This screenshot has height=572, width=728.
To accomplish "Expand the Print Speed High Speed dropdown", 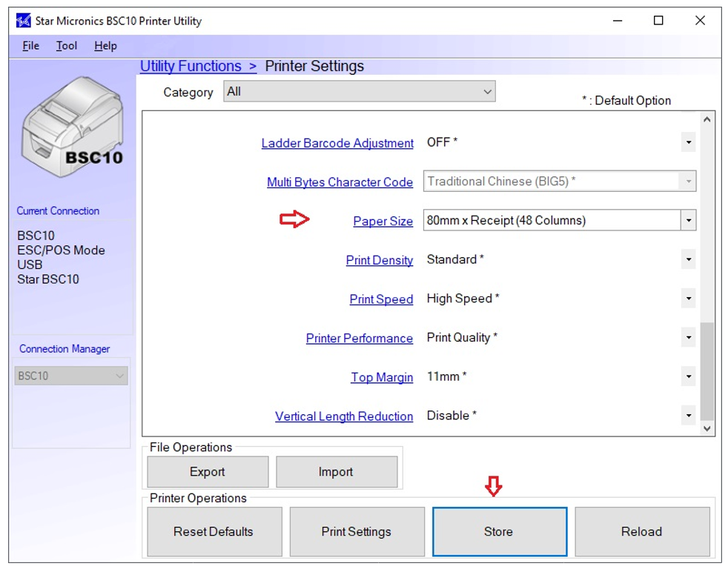I will click(x=689, y=299).
